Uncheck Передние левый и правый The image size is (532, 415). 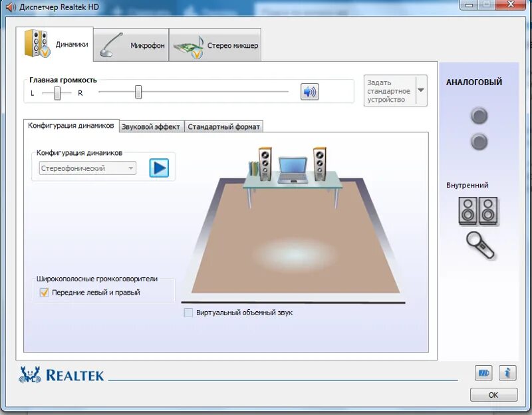tap(43, 291)
